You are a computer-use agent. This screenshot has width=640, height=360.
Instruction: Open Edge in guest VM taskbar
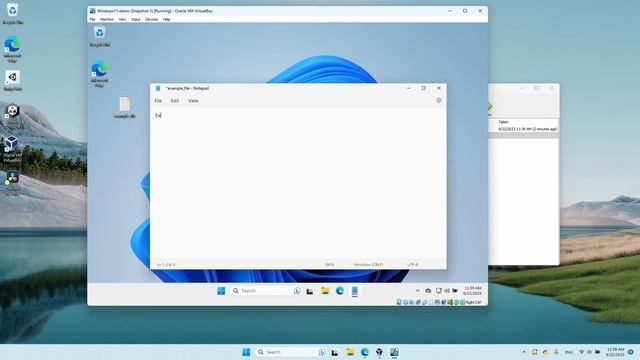click(340, 291)
